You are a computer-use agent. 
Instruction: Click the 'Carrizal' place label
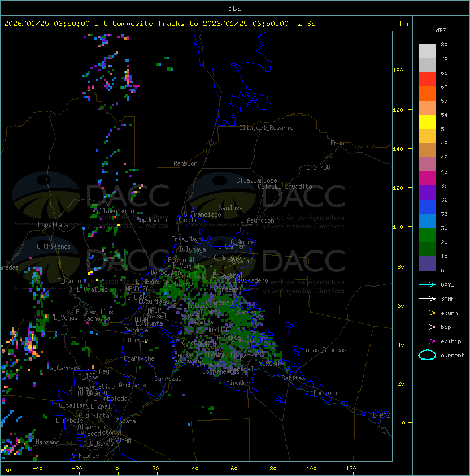coord(168,379)
